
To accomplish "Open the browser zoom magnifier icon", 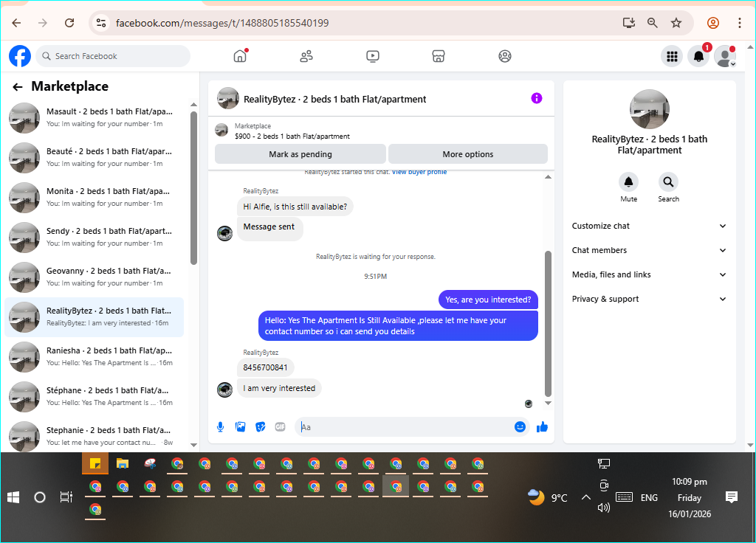I will point(653,23).
